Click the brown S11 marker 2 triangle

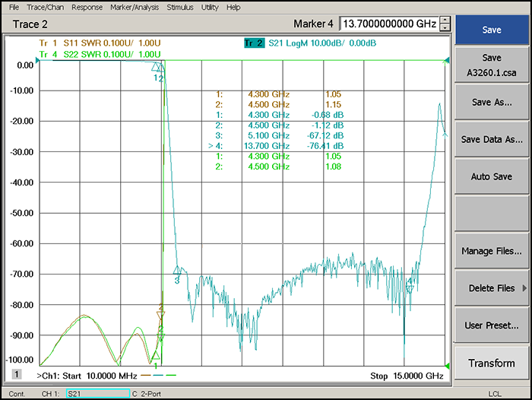point(161,315)
